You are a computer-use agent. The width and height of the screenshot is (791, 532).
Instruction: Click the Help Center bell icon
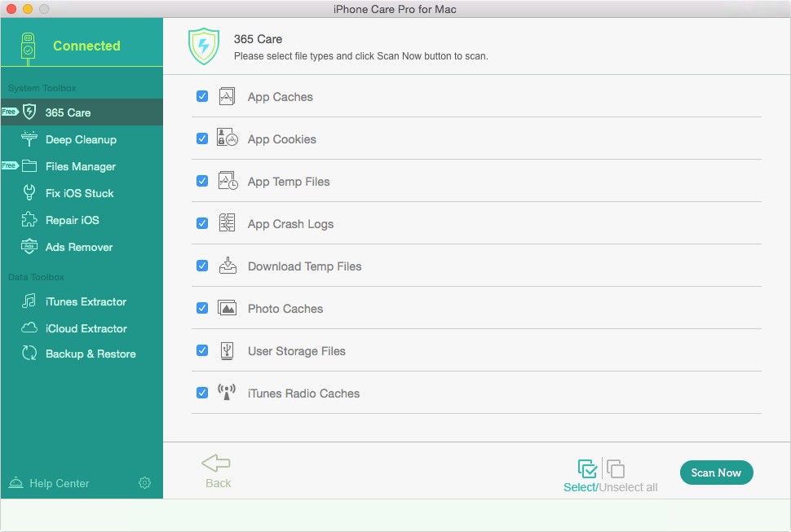pyautogui.click(x=16, y=482)
